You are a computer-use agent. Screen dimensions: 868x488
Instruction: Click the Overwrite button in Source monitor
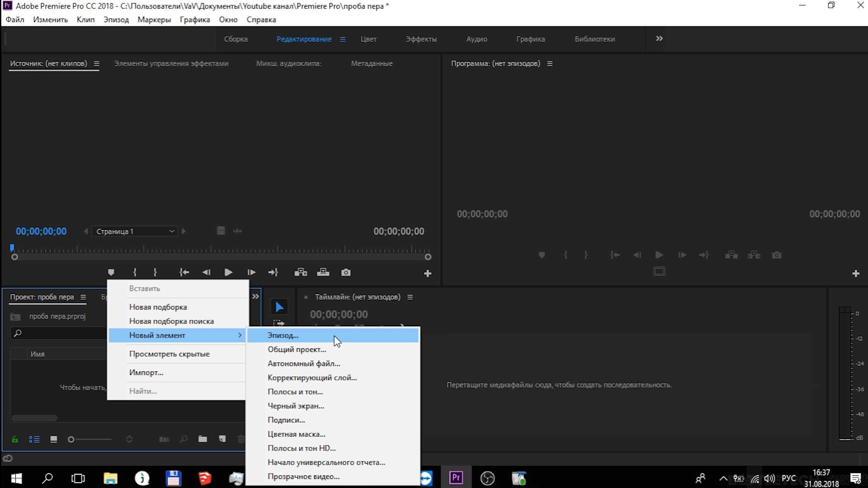point(323,272)
